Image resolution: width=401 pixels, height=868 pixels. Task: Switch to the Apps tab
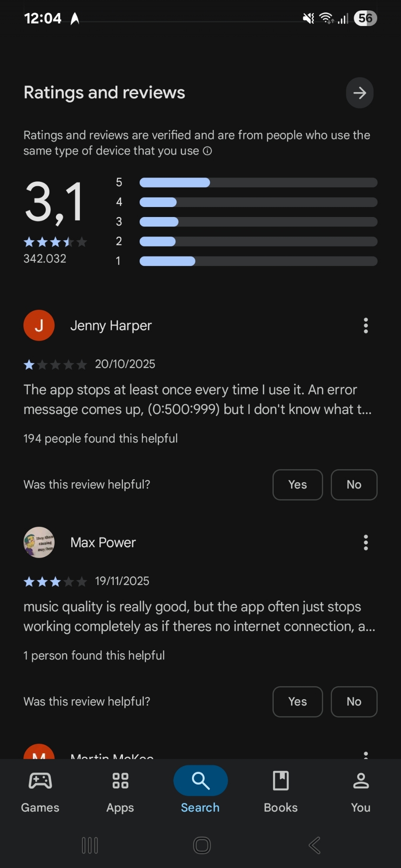[120, 792]
